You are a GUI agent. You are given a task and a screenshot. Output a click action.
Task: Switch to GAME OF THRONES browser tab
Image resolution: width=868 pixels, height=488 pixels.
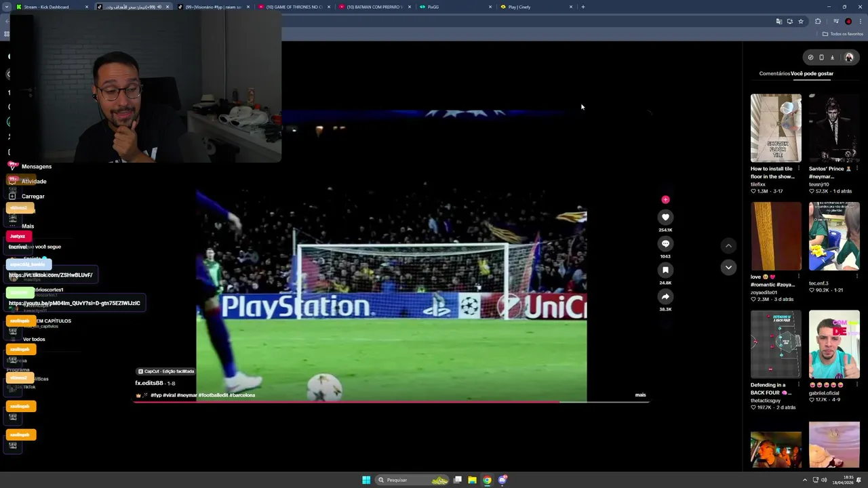tap(294, 7)
